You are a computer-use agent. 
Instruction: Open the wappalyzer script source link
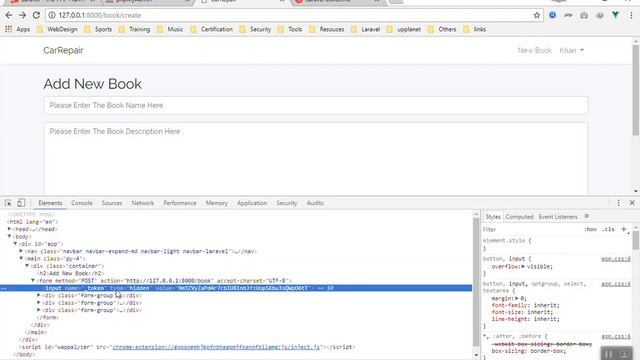coord(216,347)
